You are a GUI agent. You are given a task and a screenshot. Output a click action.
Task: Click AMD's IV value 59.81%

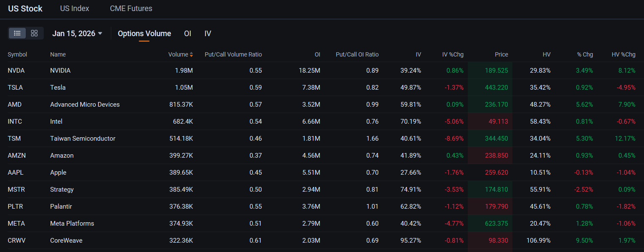(x=411, y=105)
